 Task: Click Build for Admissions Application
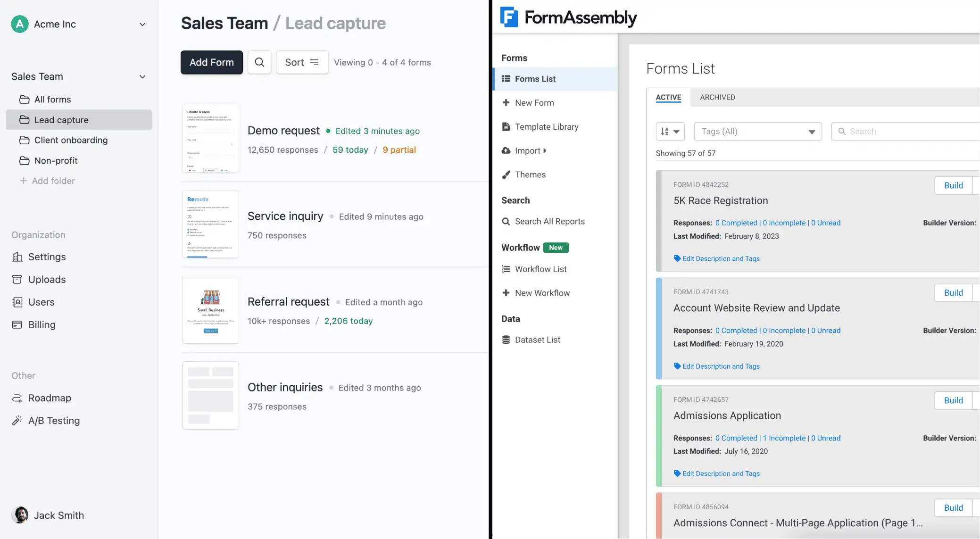point(953,400)
